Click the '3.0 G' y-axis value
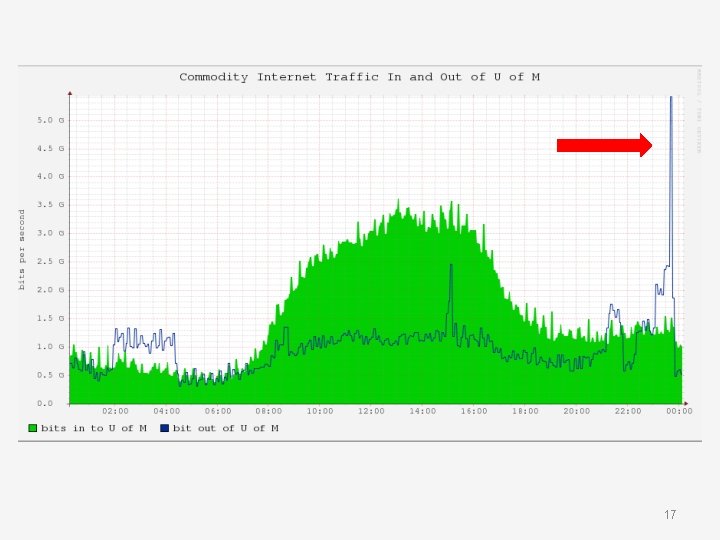 [51, 233]
